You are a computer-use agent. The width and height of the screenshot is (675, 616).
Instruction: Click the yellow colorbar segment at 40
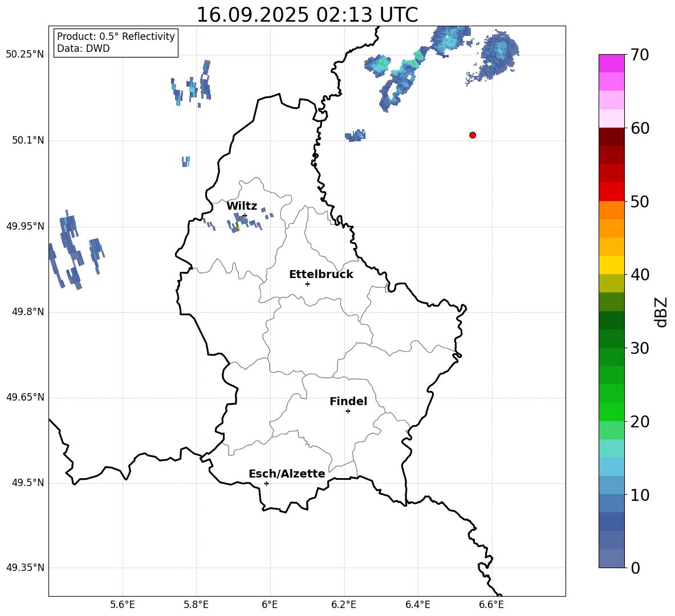pyautogui.click(x=611, y=265)
